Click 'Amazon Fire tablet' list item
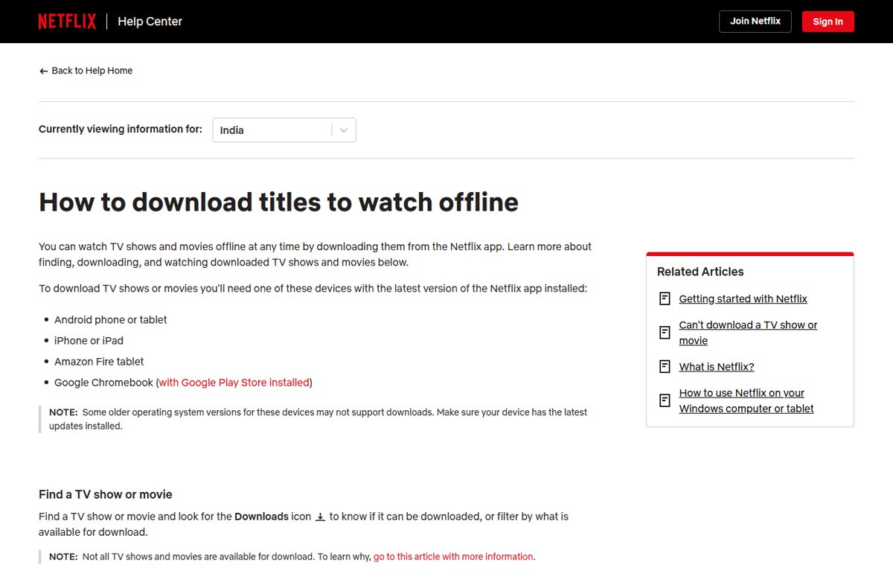Screen dimensions: 893x588 click(x=99, y=362)
